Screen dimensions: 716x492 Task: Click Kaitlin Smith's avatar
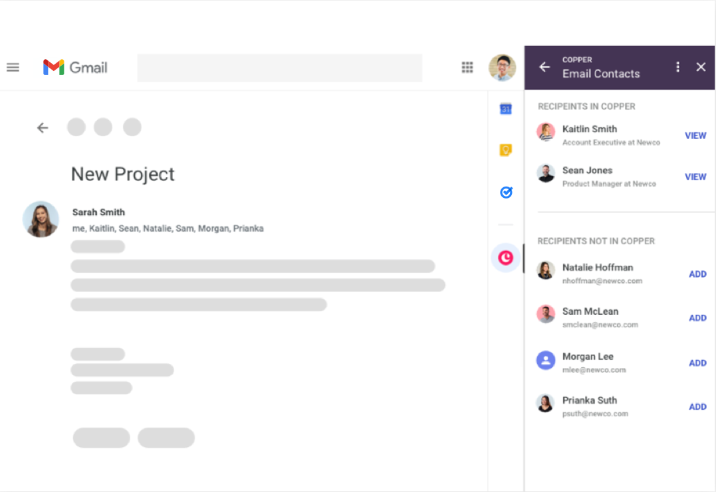click(x=546, y=132)
